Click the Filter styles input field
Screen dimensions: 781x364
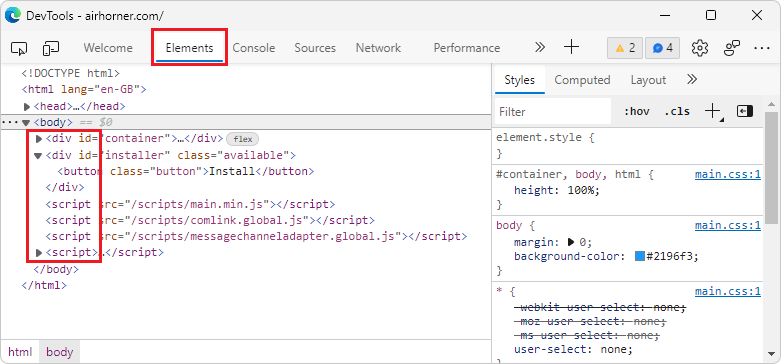pos(553,112)
